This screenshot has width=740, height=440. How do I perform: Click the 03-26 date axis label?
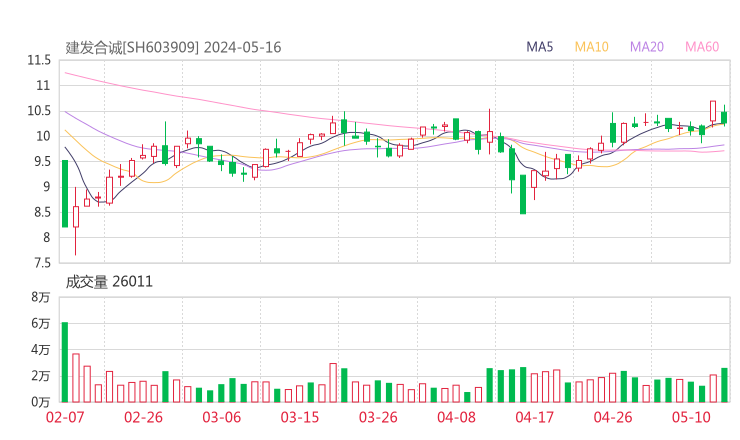click(x=378, y=417)
